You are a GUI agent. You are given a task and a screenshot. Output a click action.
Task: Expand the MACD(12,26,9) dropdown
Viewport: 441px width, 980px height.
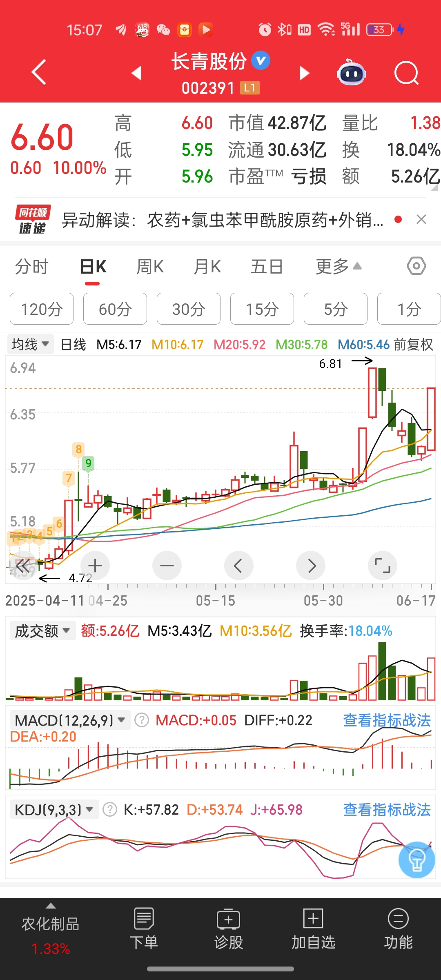70,720
